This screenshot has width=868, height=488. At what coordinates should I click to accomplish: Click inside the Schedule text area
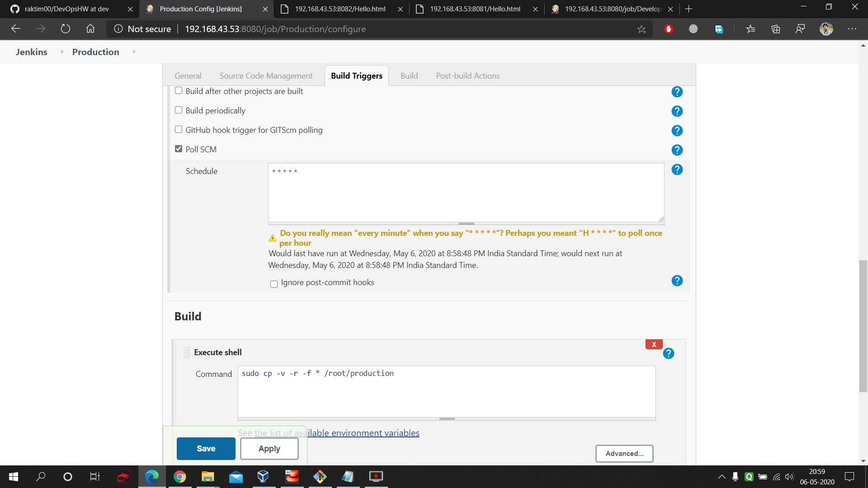coord(466,193)
